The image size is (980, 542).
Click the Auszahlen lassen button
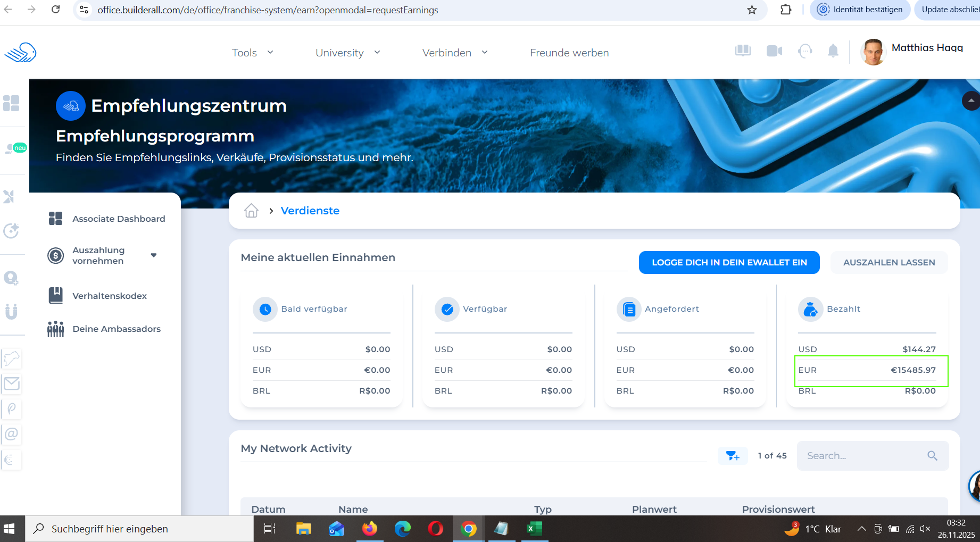pos(888,262)
